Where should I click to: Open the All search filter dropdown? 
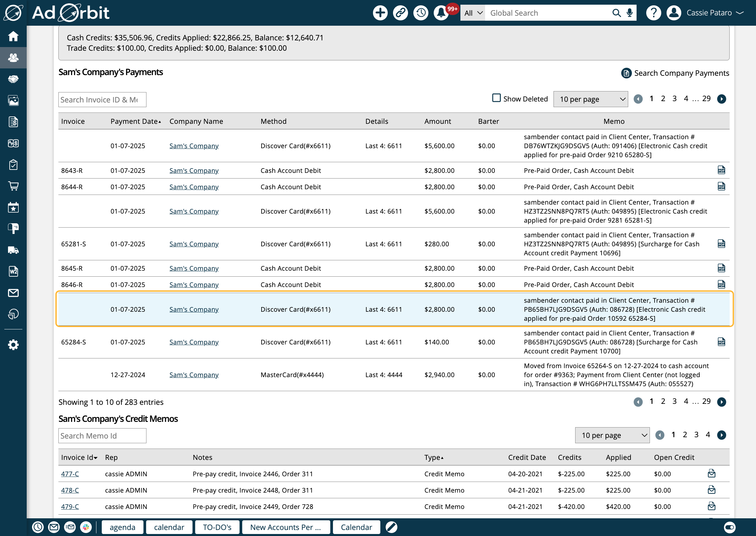(x=472, y=12)
